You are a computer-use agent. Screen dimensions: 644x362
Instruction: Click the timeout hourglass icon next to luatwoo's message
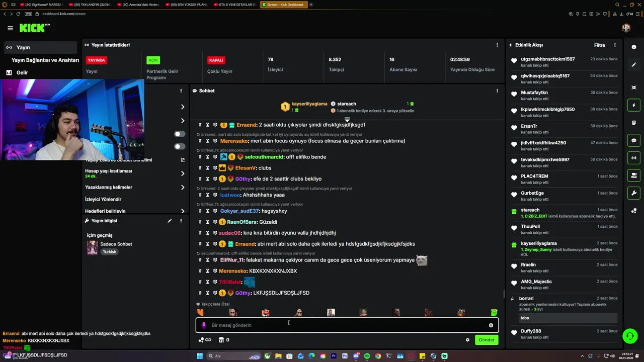[x=207, y=195]
